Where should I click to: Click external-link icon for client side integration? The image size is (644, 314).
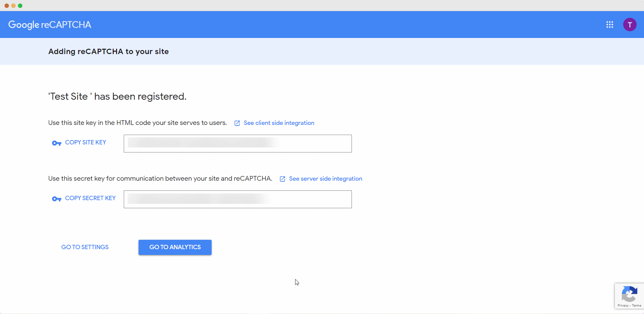coord(237,123)
